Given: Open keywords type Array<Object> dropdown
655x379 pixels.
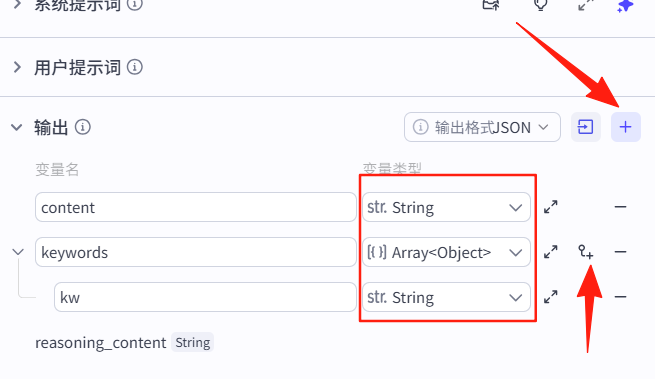Looking at the screenshot, I should (446, 252).
